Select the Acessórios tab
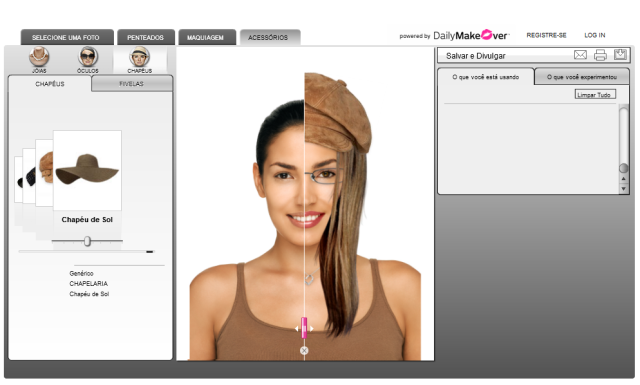 (x=270, y=37)
